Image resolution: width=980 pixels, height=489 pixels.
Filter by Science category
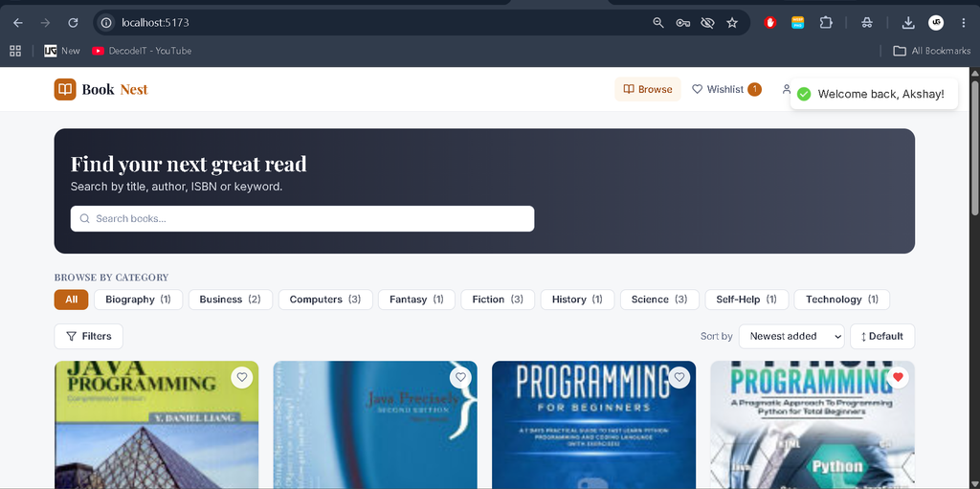pos(659,300)
